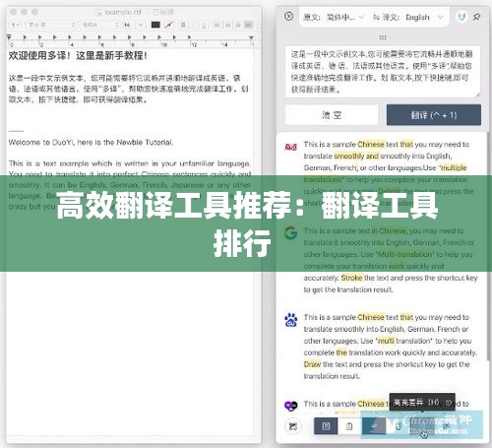Align text left in the example.rtf toolbar
The width and height of the screenshot is (492, 448).
(x=217, y=25)
